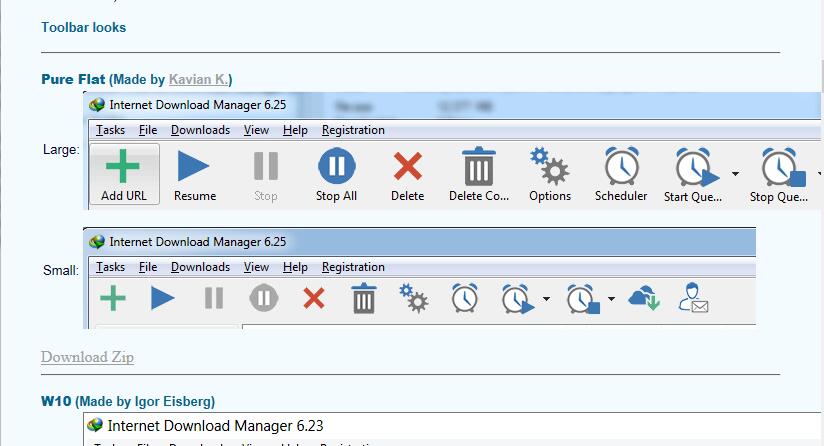Click Start Que... icon in large toolbar
Viewport: 824px width, 446px height.
697,167
